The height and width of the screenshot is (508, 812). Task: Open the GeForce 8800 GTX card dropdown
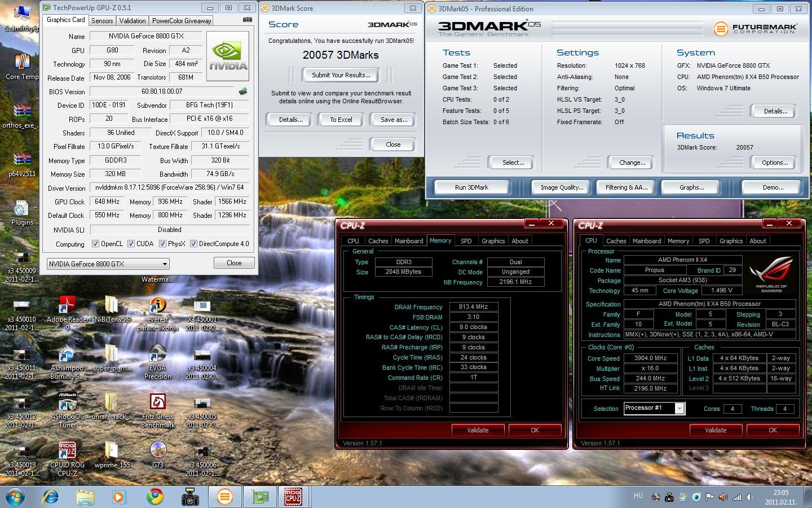point(108,264)
